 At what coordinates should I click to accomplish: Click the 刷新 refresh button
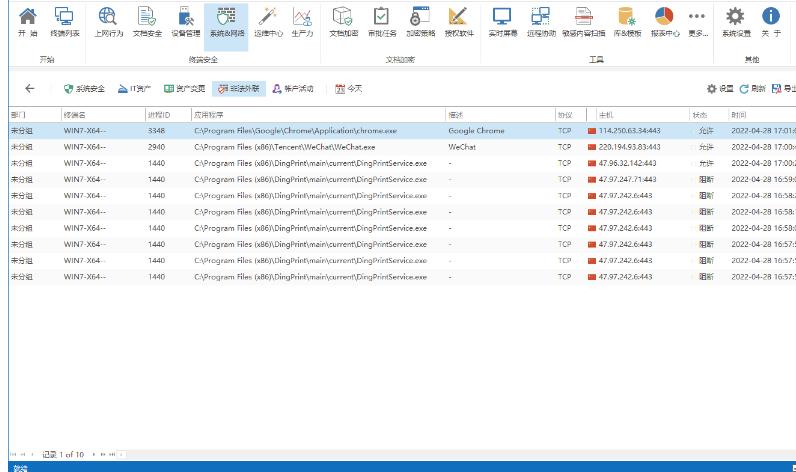point(752,88)
